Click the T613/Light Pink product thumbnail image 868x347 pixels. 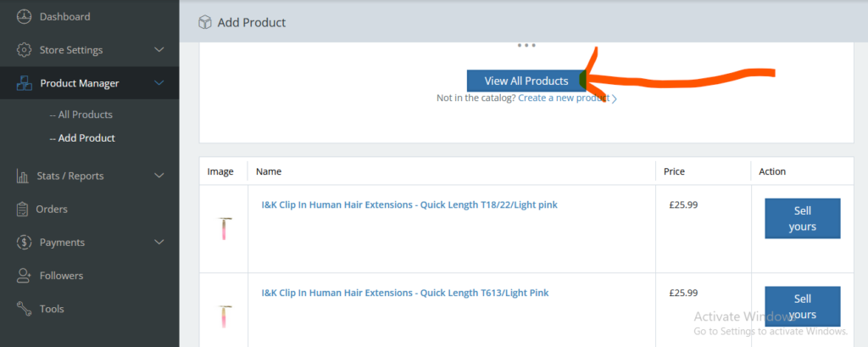click(225, 316)
